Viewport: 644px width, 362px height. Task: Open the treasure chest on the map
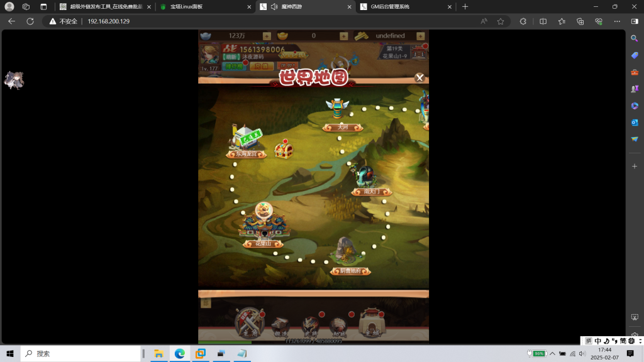[284, 150]
